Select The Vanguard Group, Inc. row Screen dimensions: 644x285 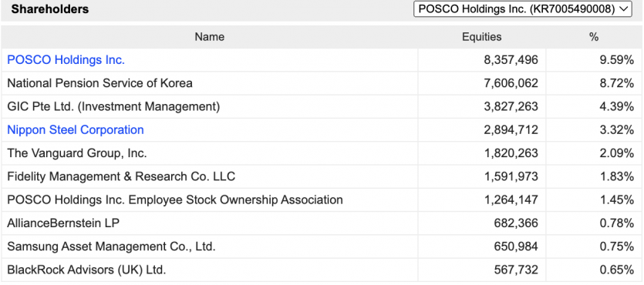[x=322, y=153]
